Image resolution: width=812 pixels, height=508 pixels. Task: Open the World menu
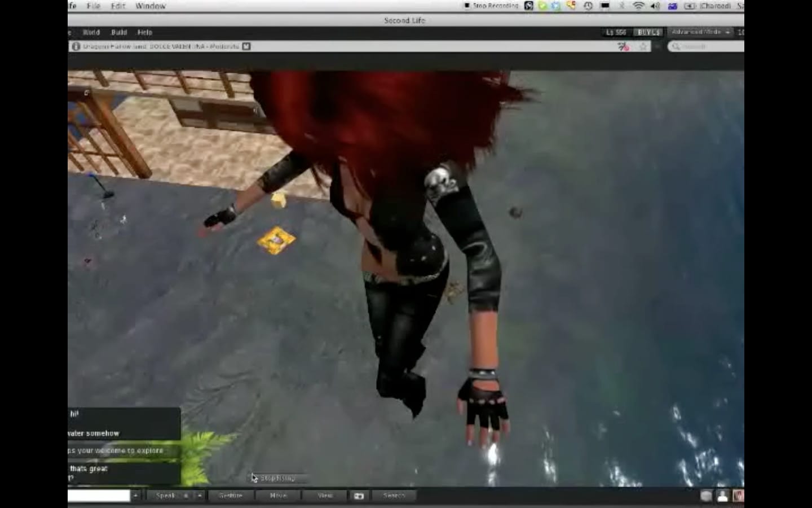pos(91,32)
